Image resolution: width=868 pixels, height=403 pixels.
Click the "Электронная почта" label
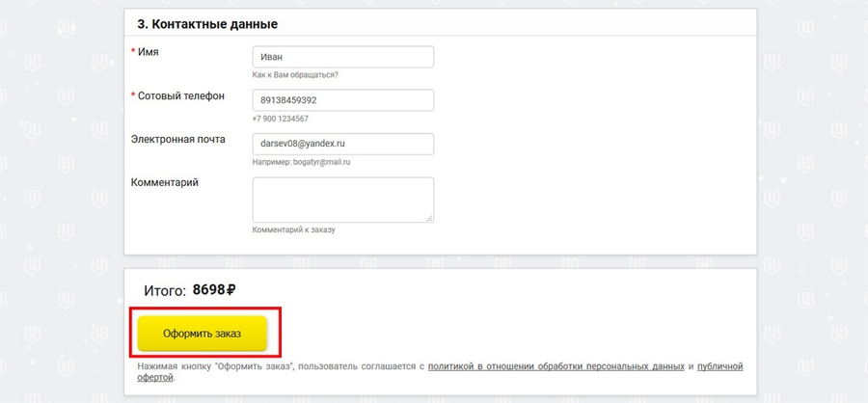177,140
